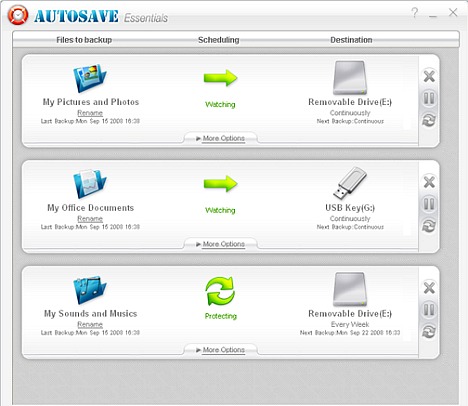Expand More Options for My Office Documents

pyautogui.click(x=220, y=244)
